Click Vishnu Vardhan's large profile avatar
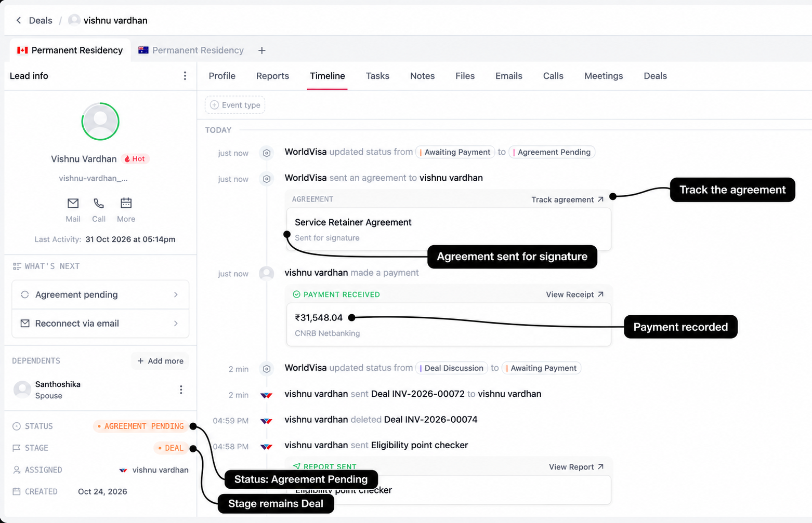The image size is (812, 523). 100,122
